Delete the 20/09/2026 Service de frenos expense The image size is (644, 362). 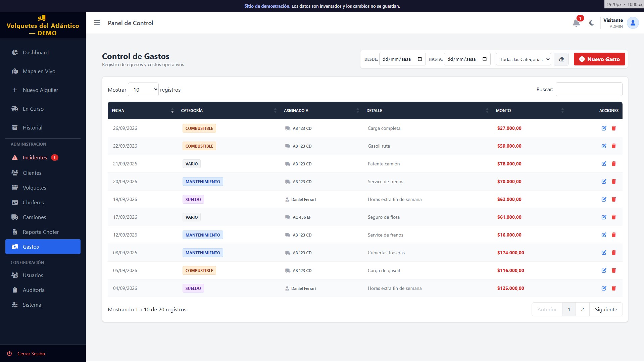pyautogui.click(x=613, y=182)
